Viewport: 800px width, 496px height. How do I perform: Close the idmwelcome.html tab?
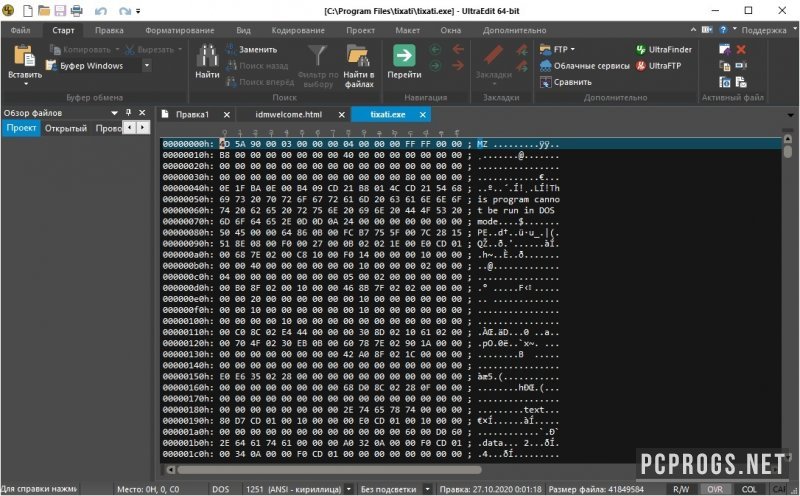tap(341, 115)
